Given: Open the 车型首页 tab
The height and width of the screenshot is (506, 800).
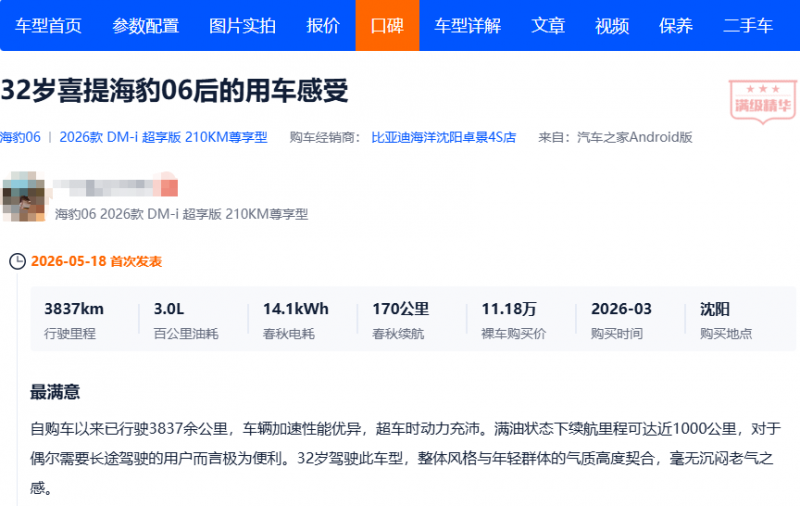Looking at the screenshot, I should tap(48, 26).
